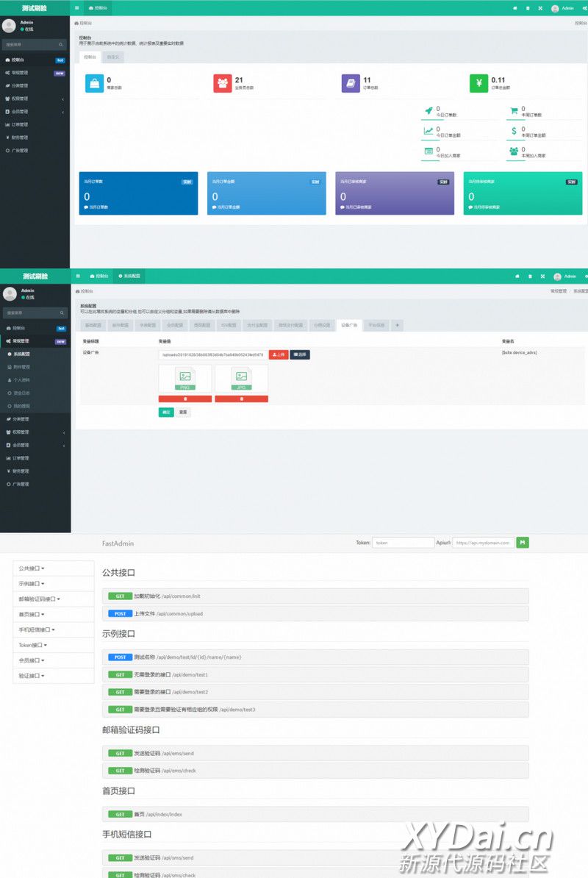Delete the PNG file with its red button
Image resolution: width=588 pixels, height=878 pixels.
tap(185, 399)
